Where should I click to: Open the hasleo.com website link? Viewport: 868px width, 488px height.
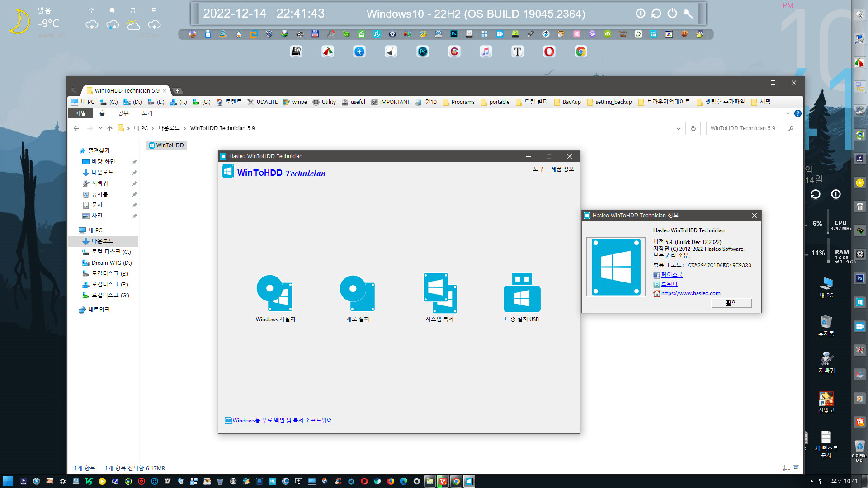[690, 293]
